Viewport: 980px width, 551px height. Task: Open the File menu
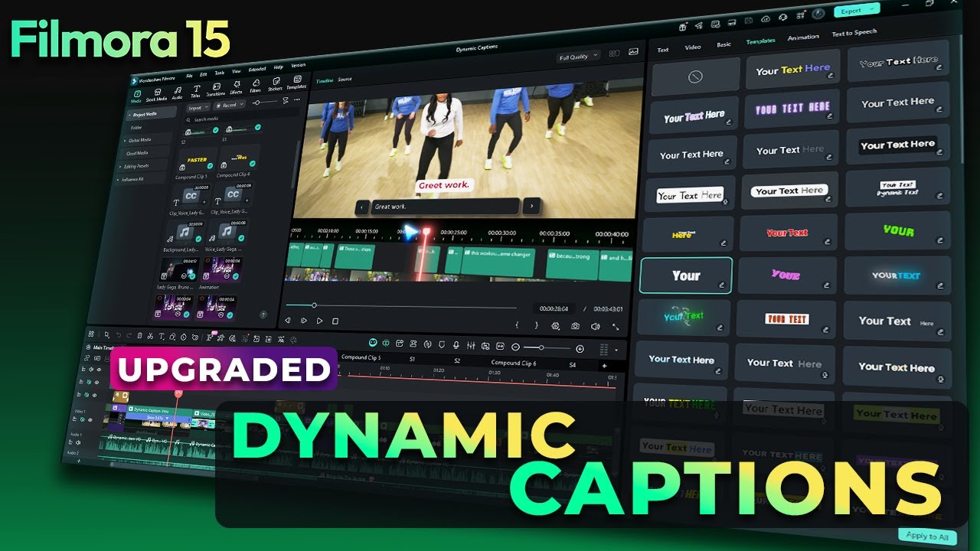(189, 76)
